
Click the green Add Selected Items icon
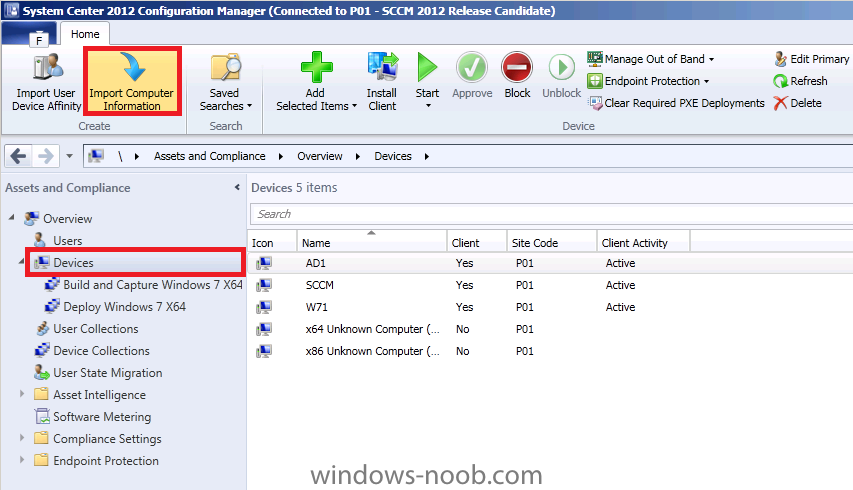coord(317,67)
